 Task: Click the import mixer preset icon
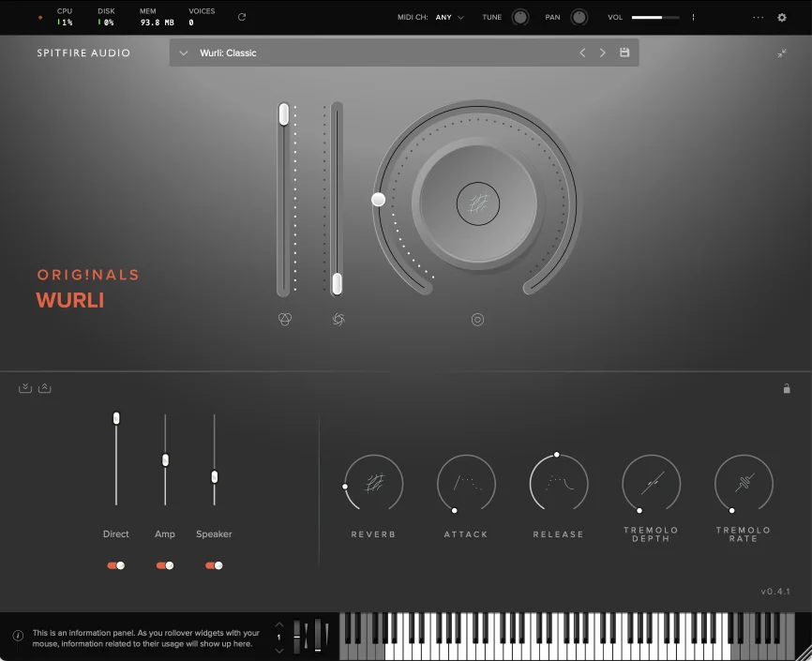point(25,388)
